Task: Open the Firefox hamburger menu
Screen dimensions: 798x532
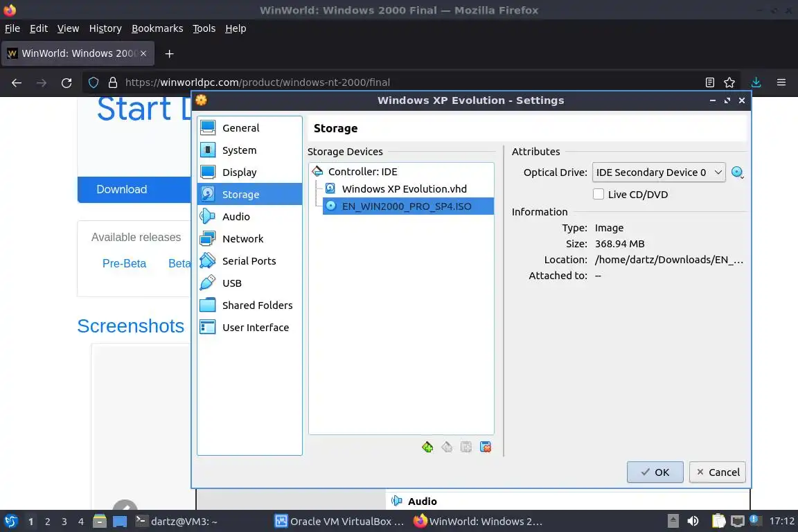Action: (x=781, y=82)
